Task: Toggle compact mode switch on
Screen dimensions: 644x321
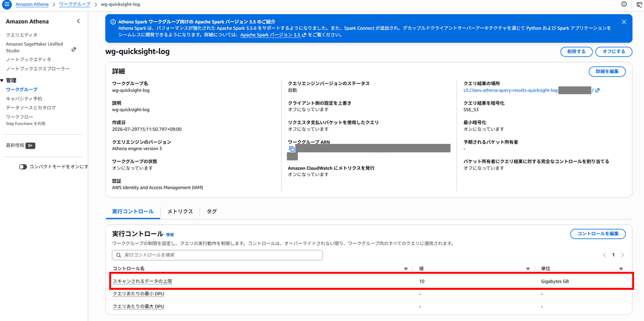Action: [x=23, y=167]
